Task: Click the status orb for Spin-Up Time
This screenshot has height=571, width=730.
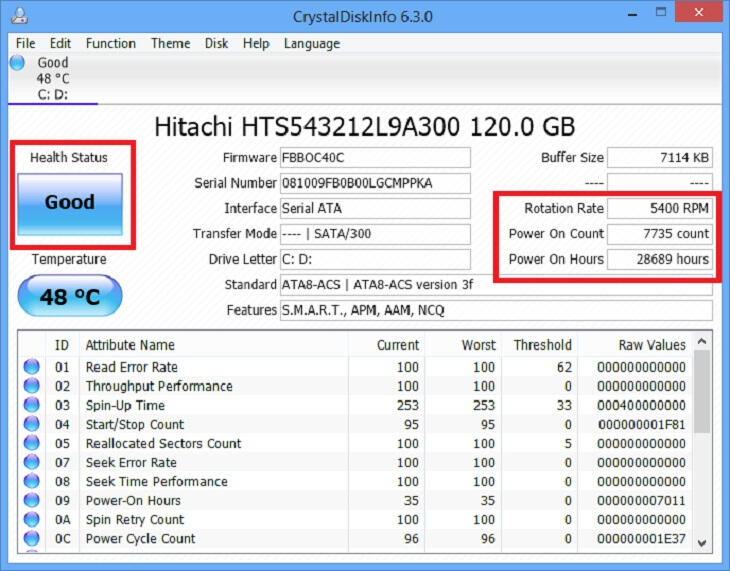Action: [x=31, y=405]
